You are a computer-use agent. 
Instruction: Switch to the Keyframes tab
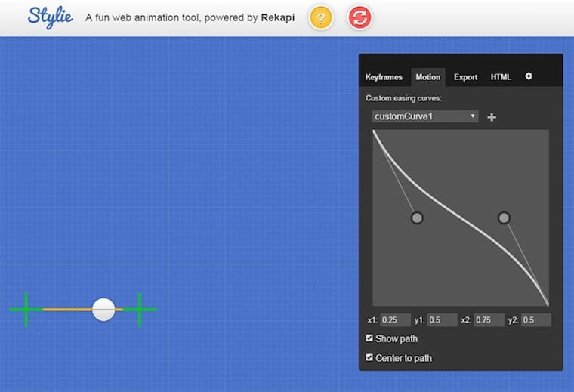coord(384,77)
